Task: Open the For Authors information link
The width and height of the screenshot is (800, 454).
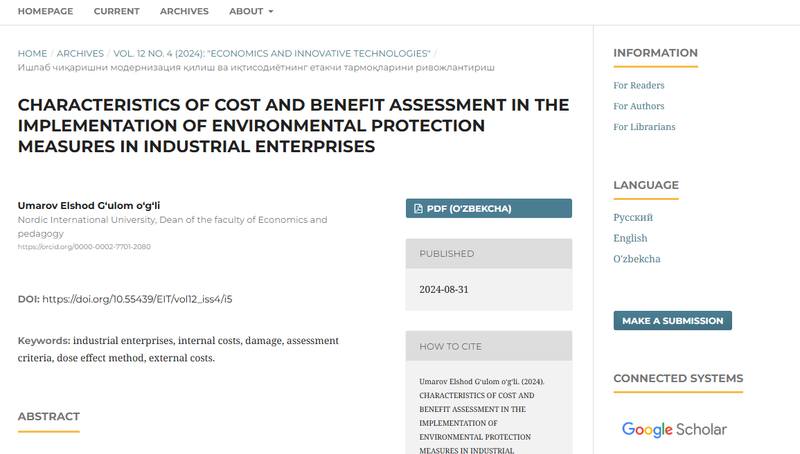Action: [x=638, y=106]
